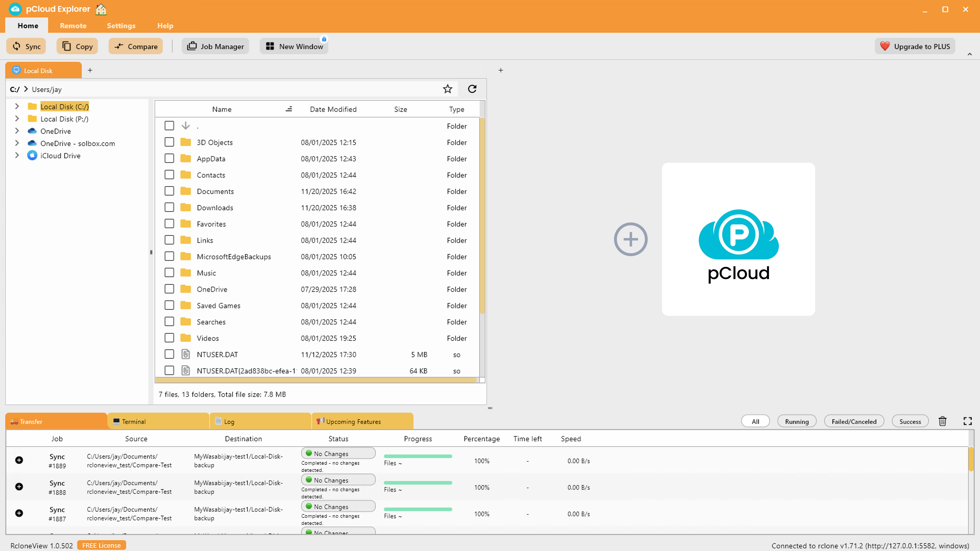Check the Documents folder checkbox
980x551 pixels.
(x=169, y=191)
